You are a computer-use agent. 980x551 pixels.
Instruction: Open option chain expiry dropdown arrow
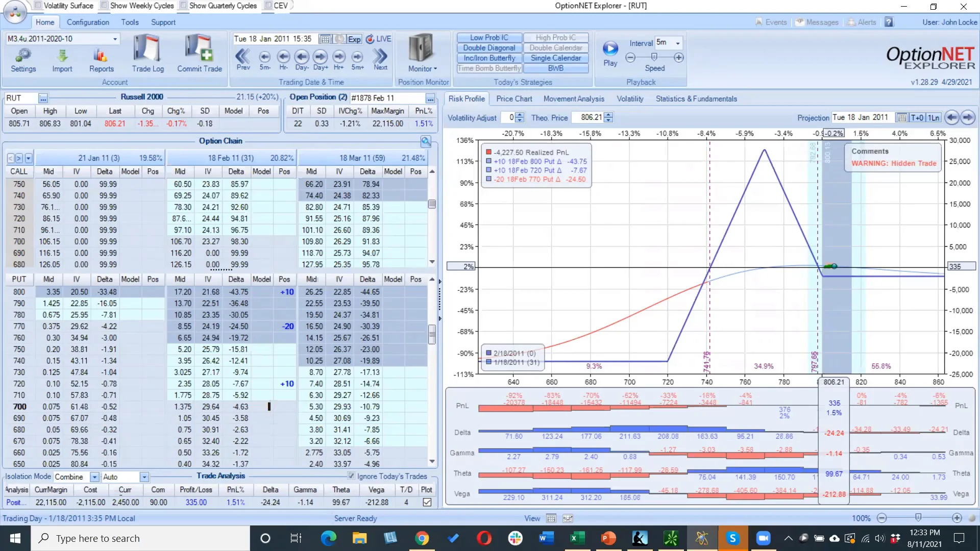(x=29, y=158)
